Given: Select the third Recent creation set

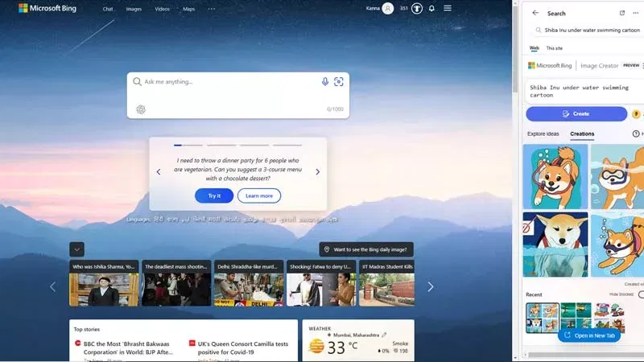Looking at the screenshot, I should point(609,316).
